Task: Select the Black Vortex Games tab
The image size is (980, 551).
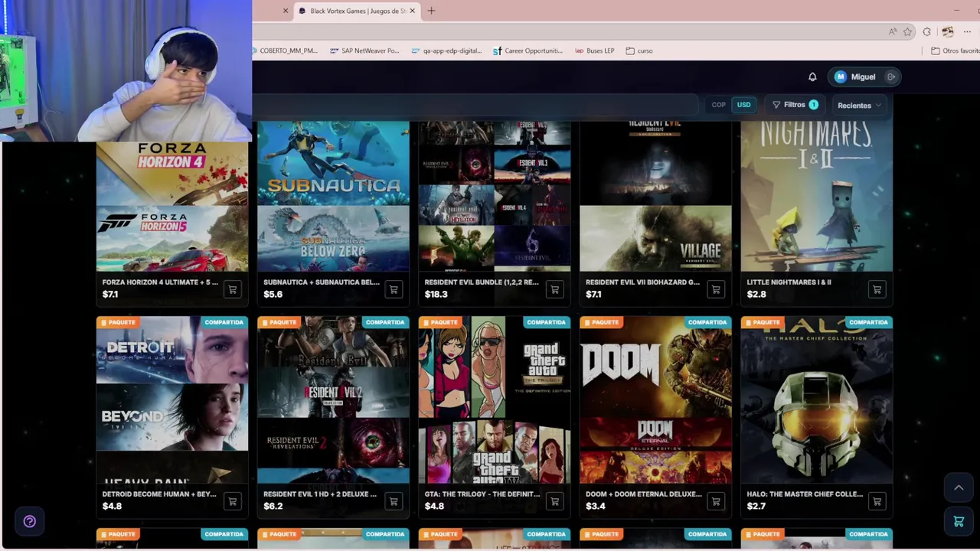Action: 357,11
